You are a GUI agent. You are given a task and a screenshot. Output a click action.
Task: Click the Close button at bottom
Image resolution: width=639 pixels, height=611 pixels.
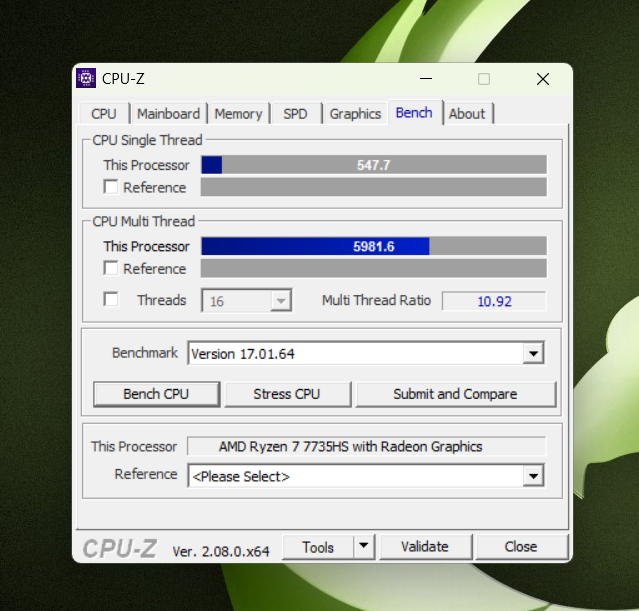tap(521, 547)
